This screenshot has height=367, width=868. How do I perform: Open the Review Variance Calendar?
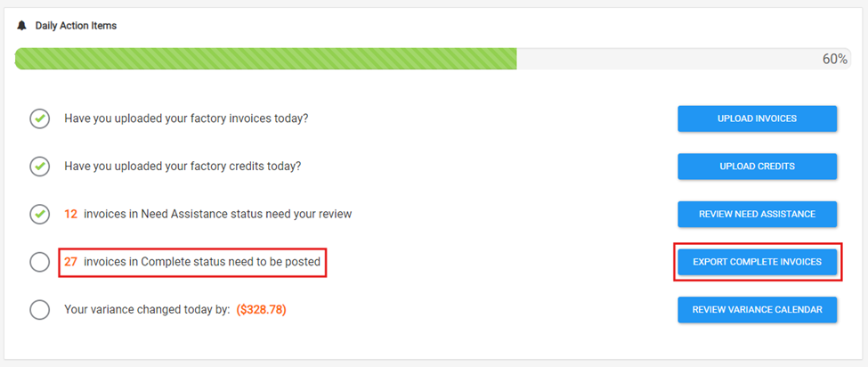click(757, 309)
